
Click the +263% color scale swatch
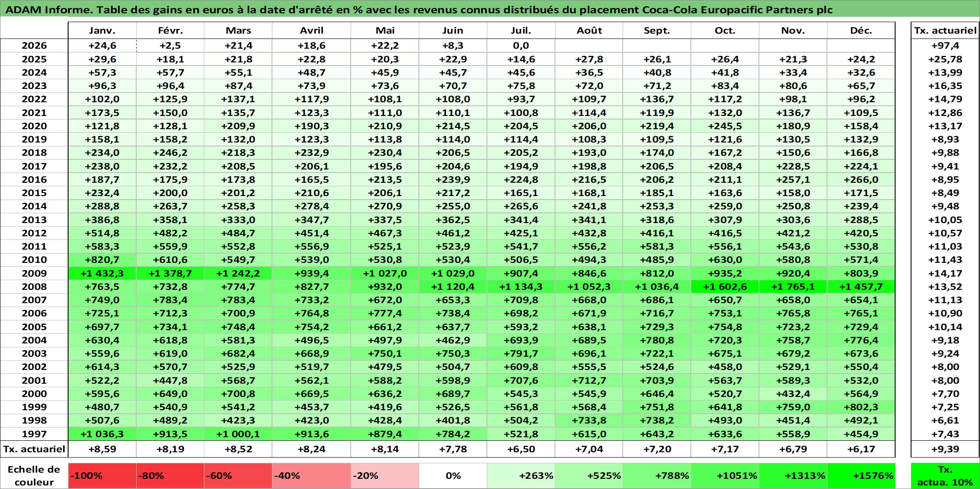(x=521, y=476)
